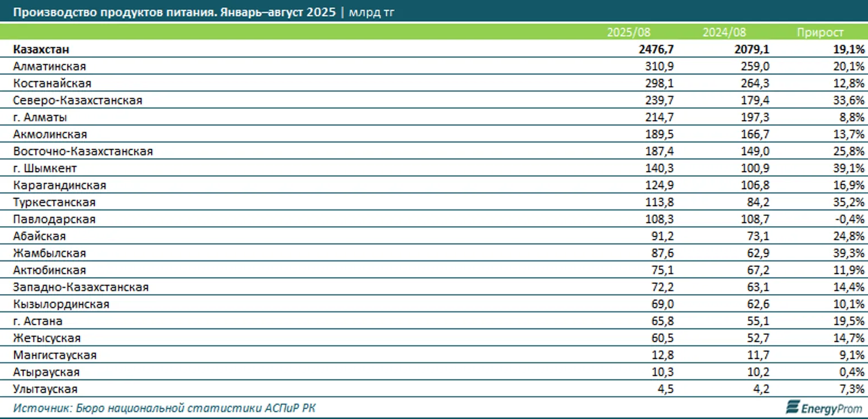The width and height of the screenshot is (868, 419).
Task: Click the Костанайская region name
Action: click(x=52, y=84)
